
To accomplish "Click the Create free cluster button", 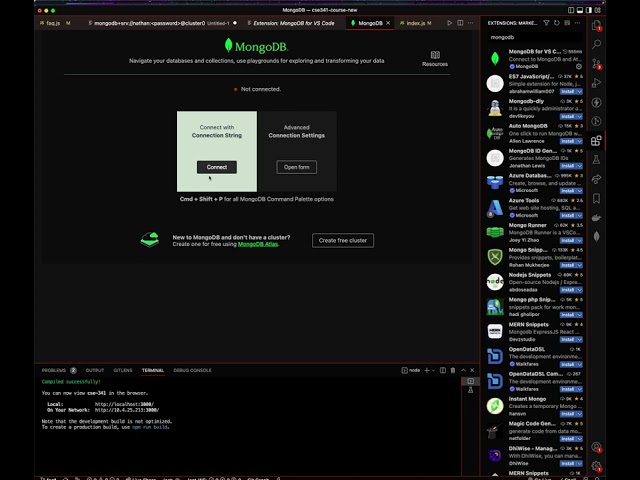I will coord(343,240).
